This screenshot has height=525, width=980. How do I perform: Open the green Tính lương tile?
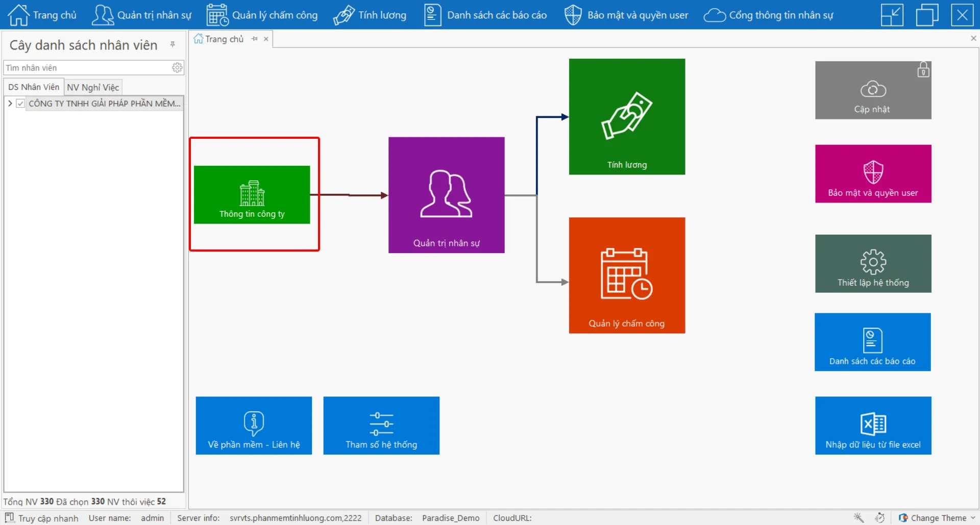point(627,116)
